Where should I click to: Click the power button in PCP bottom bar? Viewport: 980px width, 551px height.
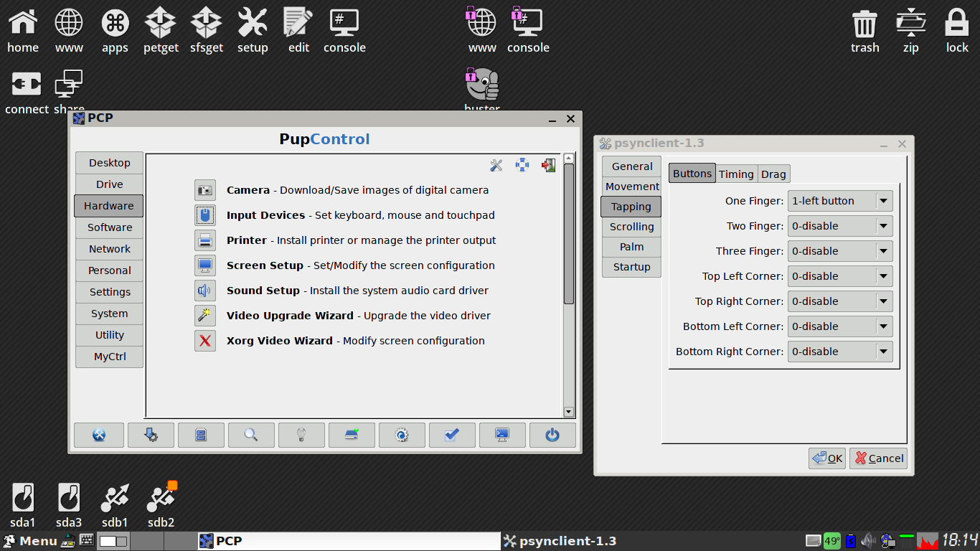pos(552,435)
